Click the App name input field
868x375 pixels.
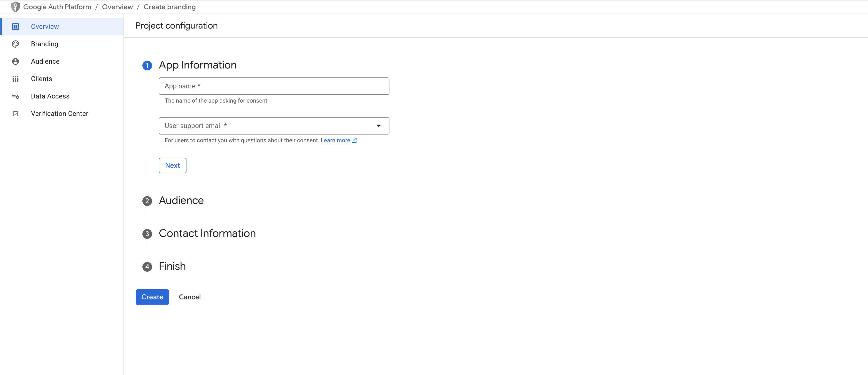274,86
